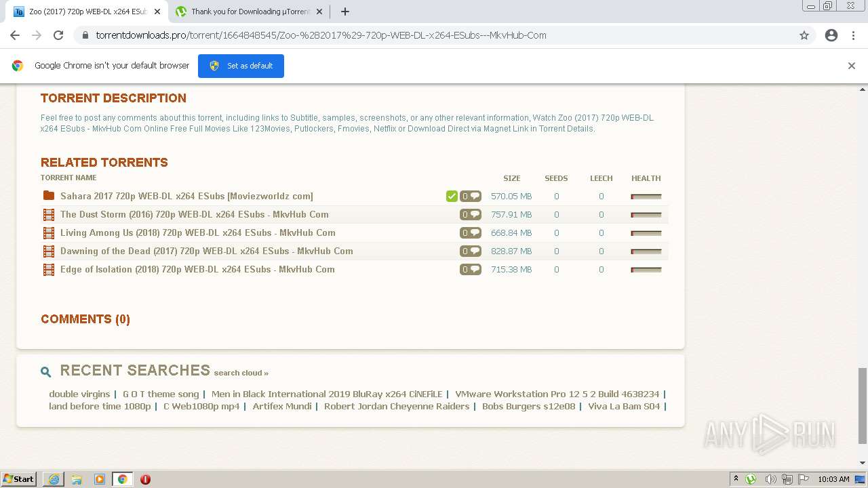Screen dimensions: 868x488
Task: Open Dawning of the Dead (2017) torrent link
Action: click(x=207, y=251)
